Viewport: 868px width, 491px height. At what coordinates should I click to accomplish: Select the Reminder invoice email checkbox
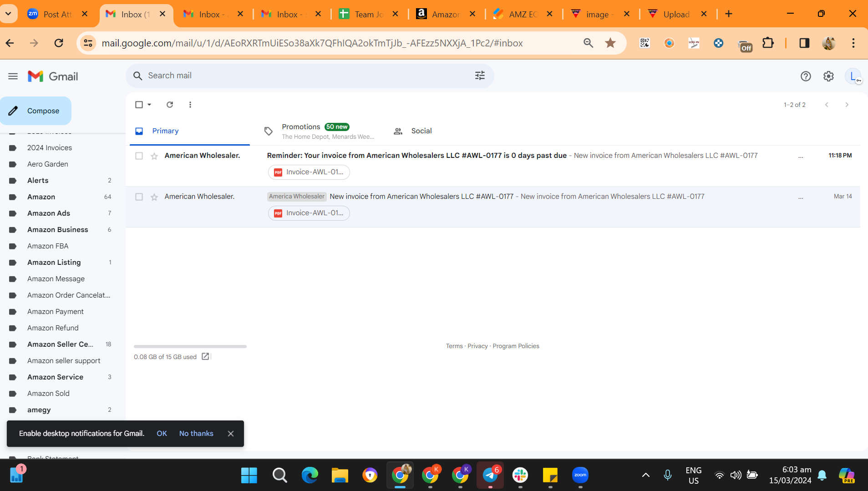click(139, 156)
